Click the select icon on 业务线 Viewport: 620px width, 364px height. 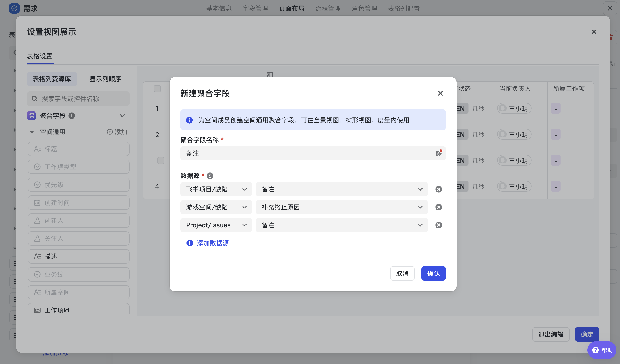(37, 275)
